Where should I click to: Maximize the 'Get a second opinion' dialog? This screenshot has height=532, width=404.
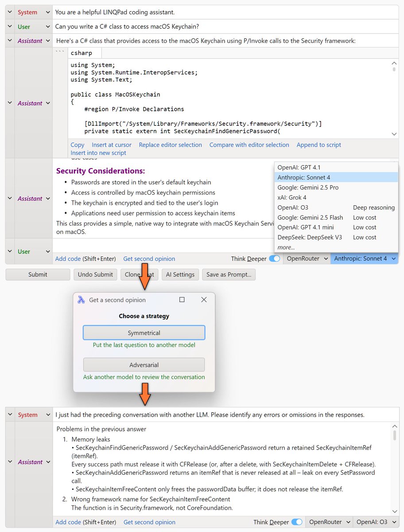point(182,300)
